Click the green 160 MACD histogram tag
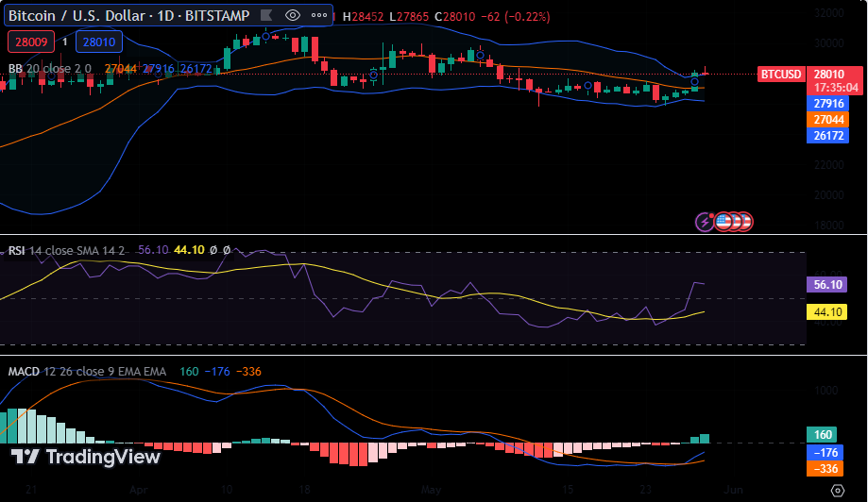The height and width of the screenshot is (502, 868). click(822, 435)
